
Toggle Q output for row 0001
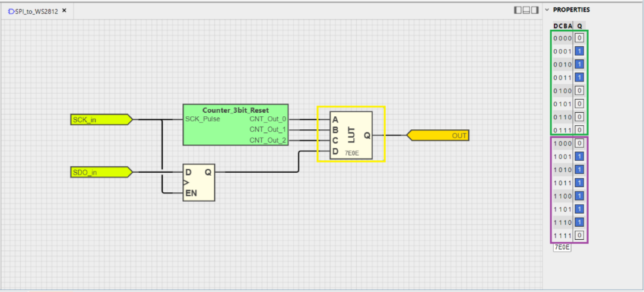[x=579, y=52]
